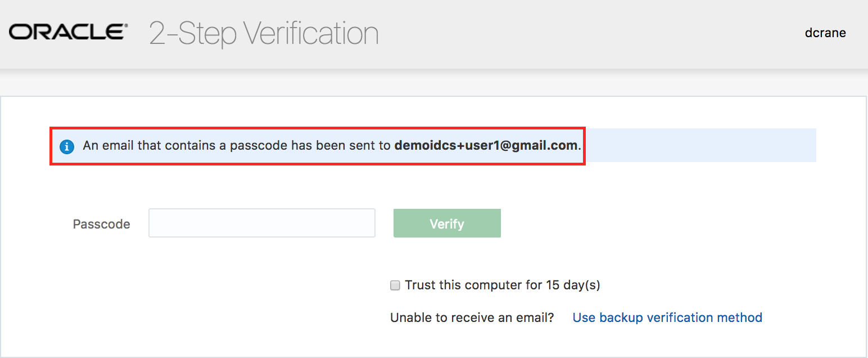Click the 2-Step Verification page title
This screenshot has height=358, width=868.
(x=264, y=34)
